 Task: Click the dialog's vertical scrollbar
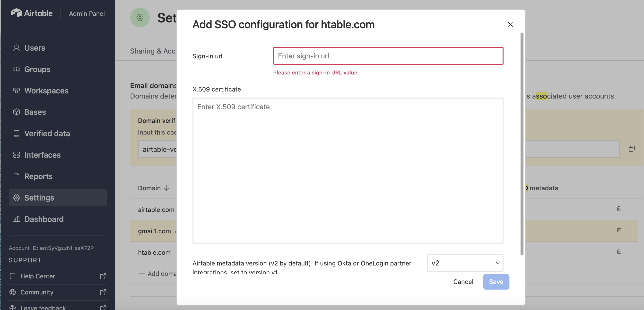[522, 144]
